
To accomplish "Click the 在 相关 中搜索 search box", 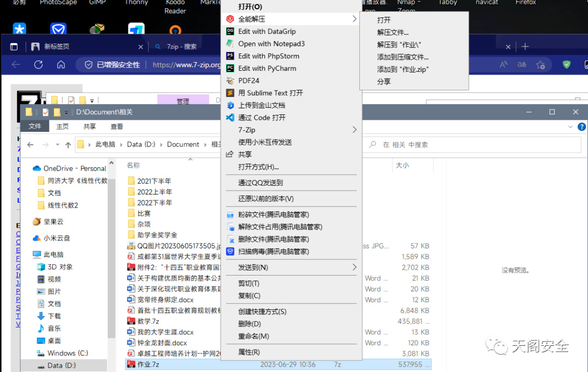I will coord(473,145).
